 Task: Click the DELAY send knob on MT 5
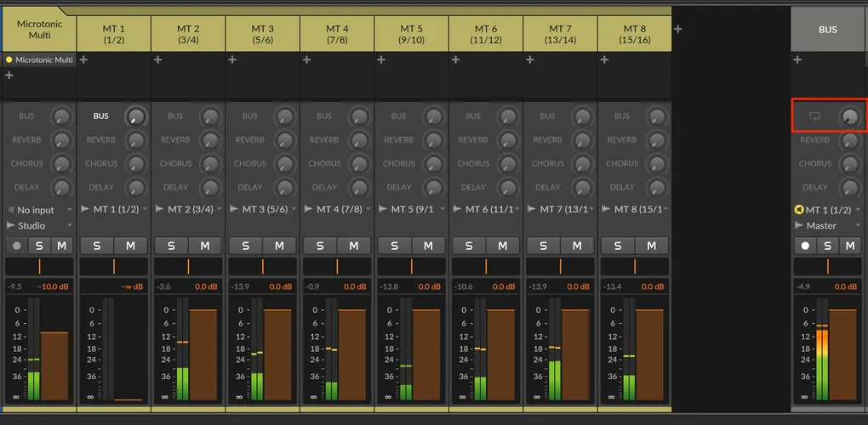click(x=433, y=188)
